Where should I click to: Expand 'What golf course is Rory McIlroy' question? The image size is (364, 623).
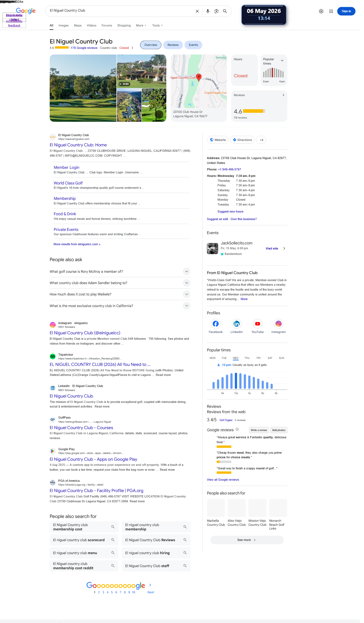[x=187, y=271]
